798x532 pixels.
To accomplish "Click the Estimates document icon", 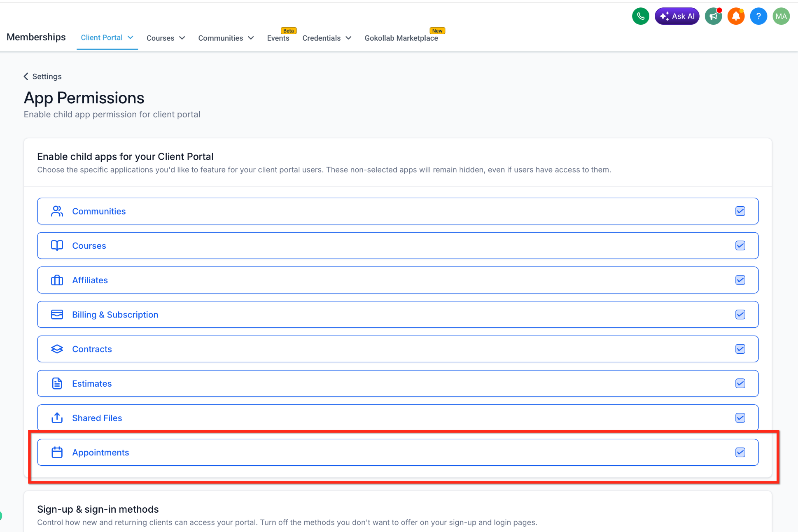I will [57, 384].
